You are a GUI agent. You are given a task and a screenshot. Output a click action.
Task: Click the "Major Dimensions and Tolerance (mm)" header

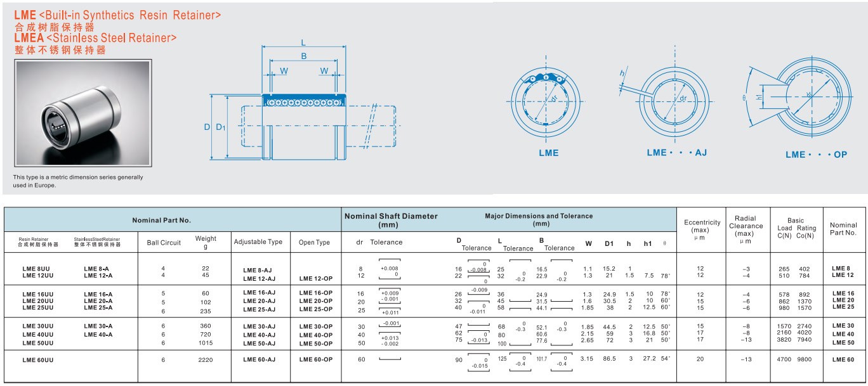539,220
